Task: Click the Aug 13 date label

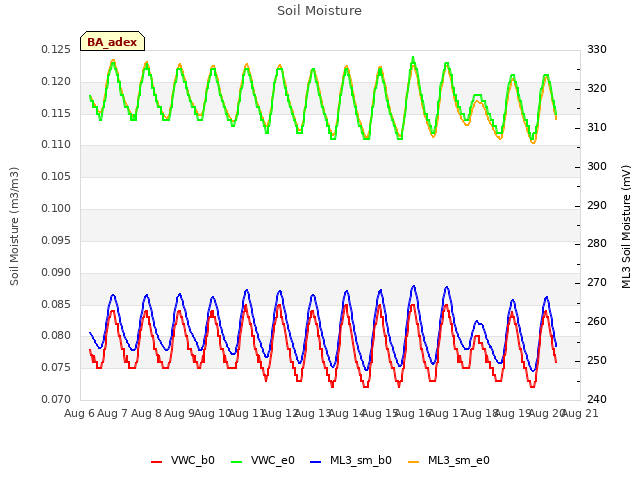Action: tap(313, 414)
